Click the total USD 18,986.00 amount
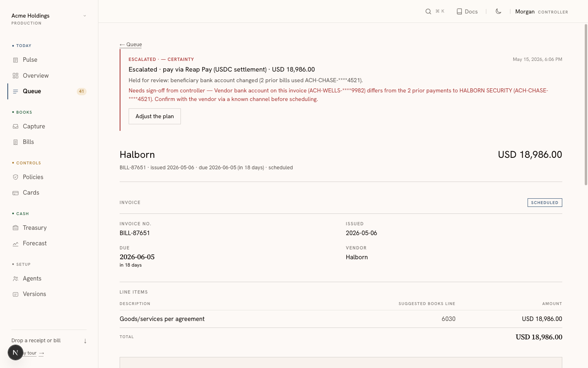 click(539, 337)
